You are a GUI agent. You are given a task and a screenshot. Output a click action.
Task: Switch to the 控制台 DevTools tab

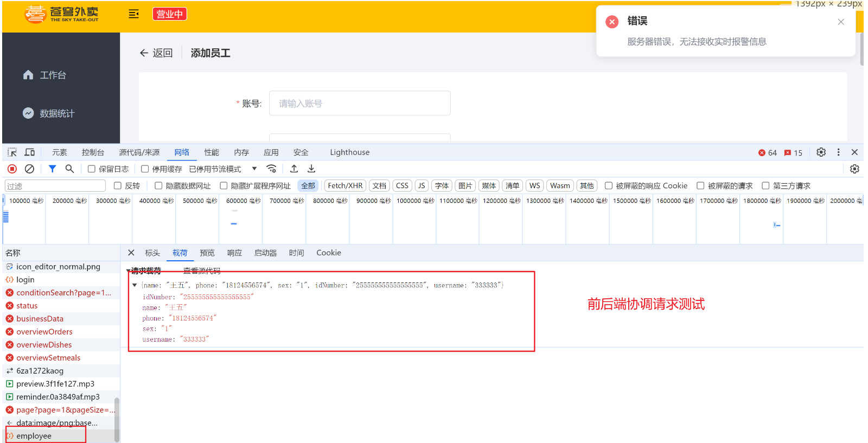(93, 152)
